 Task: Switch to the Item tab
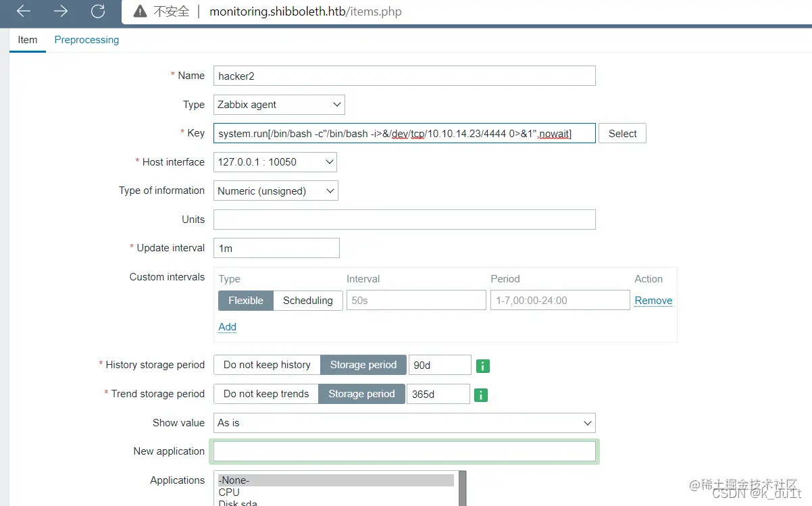[28, 40]
